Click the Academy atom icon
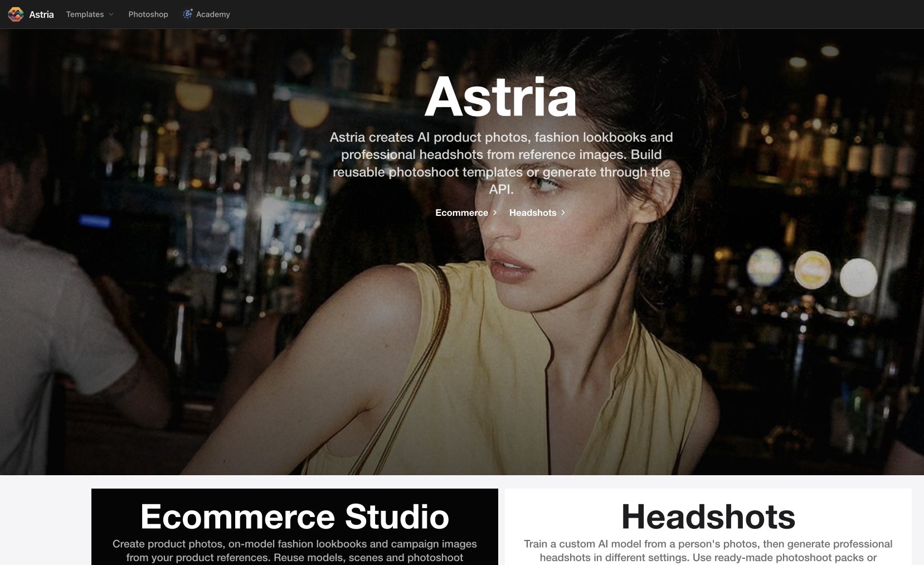 (x=188, y=14)
